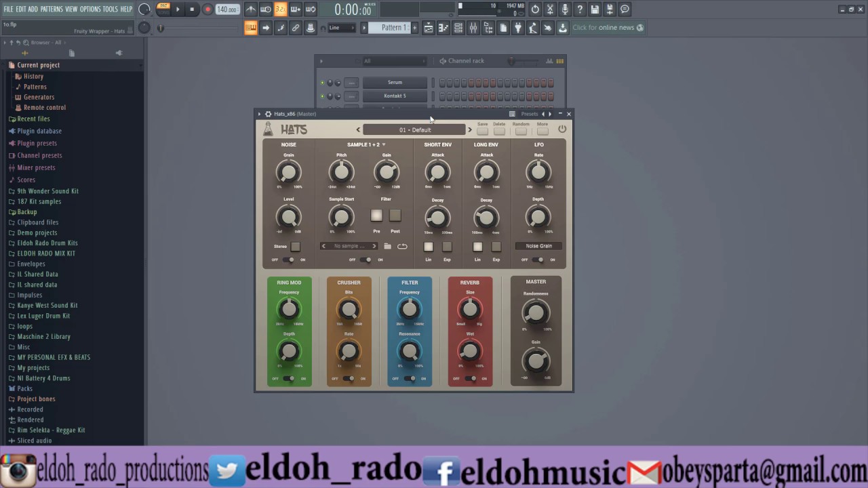Click the Hats wrapper keyboard icon
Image resolution: width=868 pixels, height=488 pixels.
[x=512, y=114]
